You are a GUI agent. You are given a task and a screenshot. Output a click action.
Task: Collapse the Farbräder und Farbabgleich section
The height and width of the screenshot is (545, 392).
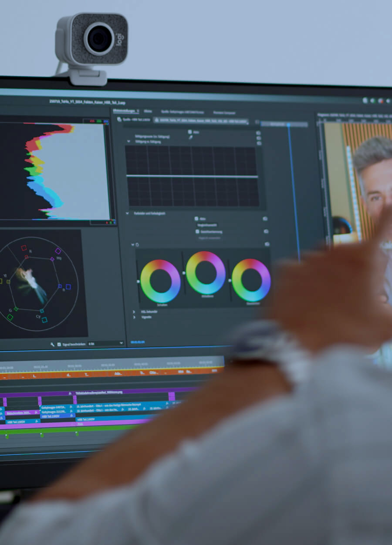128,213
